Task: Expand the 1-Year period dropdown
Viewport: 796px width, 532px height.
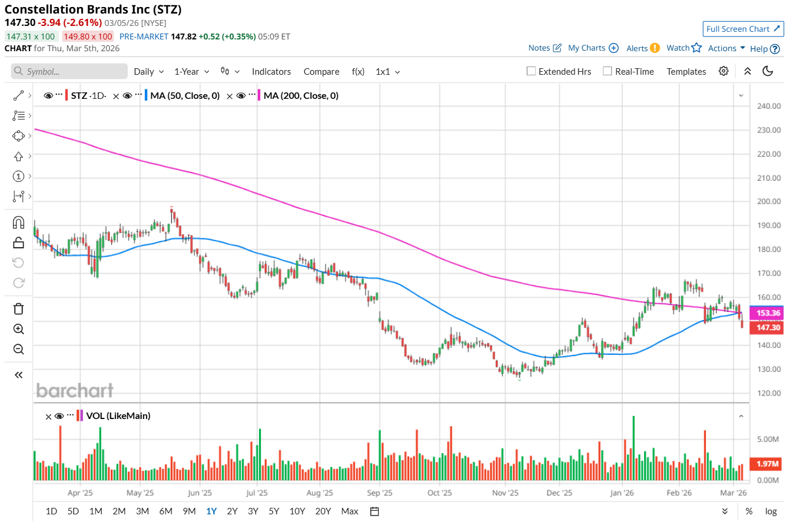Action: [191, 72]
